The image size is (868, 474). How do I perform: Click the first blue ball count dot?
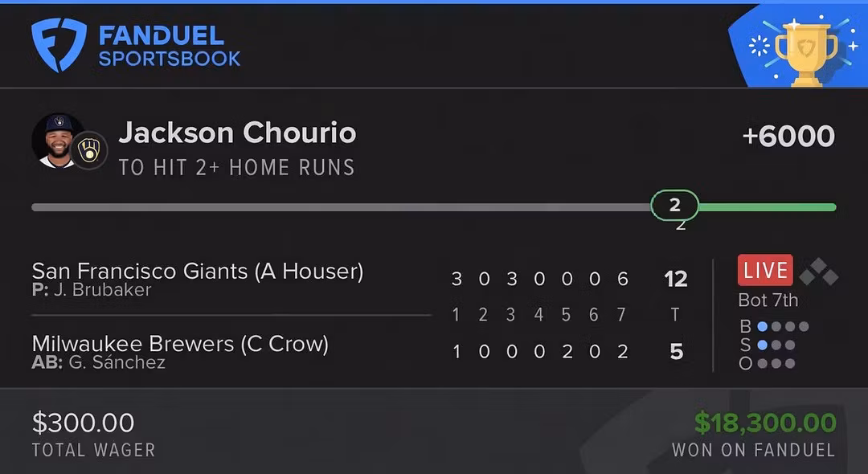tap(762, 326)
